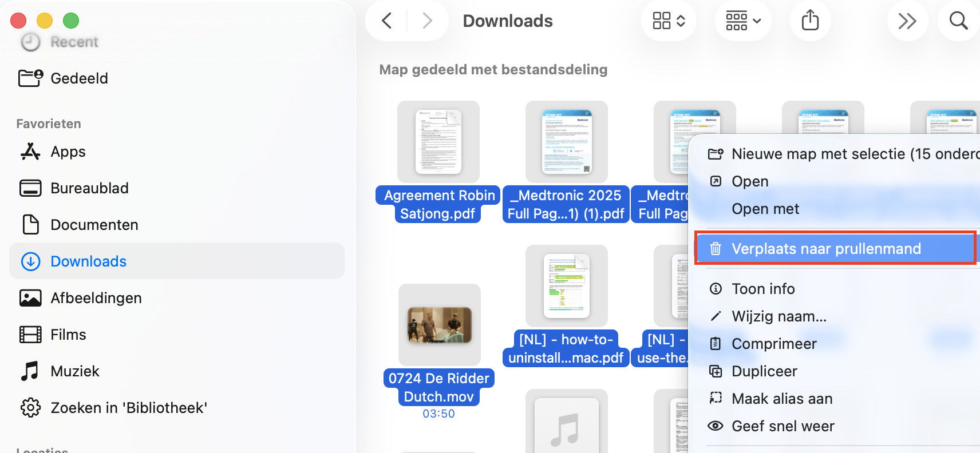The image size is (980, 453).
Task: Open Bureaublad in the sidebar
Action: pos(89,188)
